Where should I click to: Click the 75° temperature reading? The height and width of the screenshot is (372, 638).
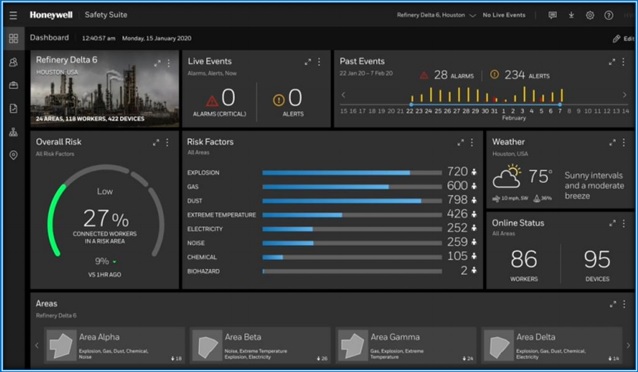pos(540,177)
